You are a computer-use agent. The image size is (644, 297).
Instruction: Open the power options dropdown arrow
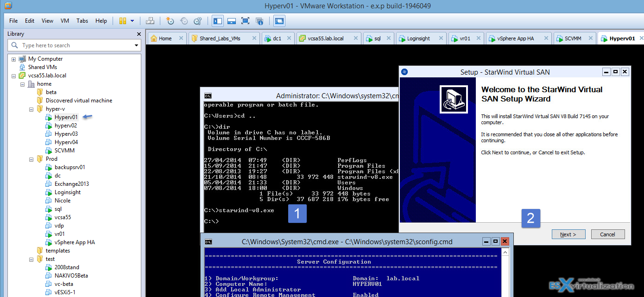pyautogui.click(x=132, y=21)
